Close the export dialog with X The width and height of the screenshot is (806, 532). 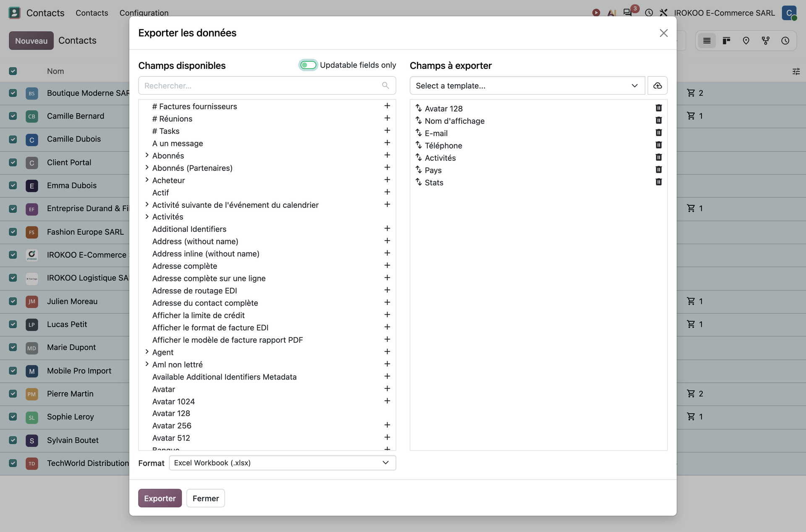coord(663,33)
